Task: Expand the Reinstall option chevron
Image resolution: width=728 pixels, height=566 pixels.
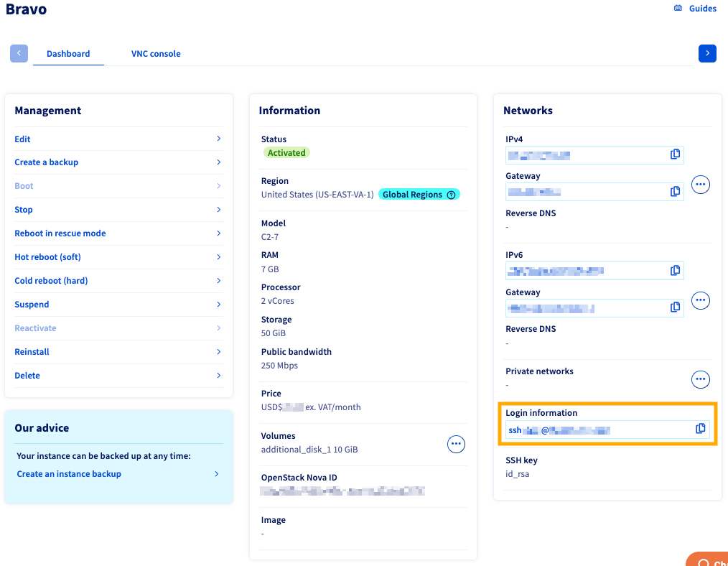Action: [x=218, y=352]
